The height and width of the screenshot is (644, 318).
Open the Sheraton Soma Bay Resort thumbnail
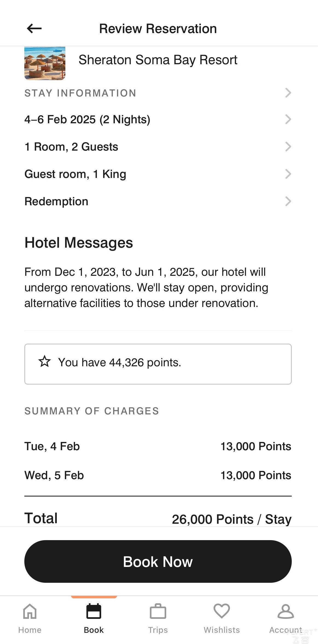(45, 63)
